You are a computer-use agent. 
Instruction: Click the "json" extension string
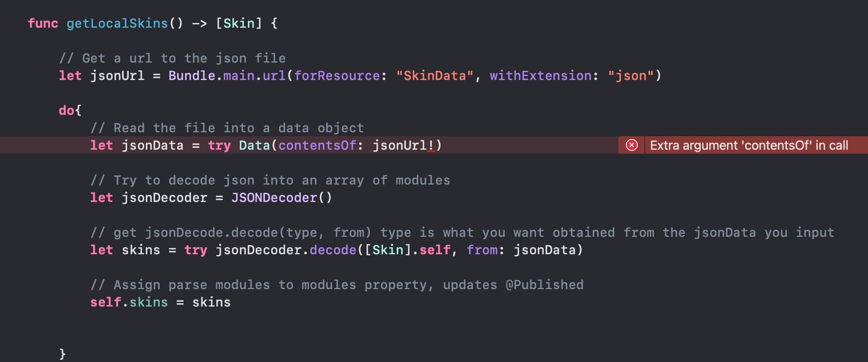click(631, 75)
